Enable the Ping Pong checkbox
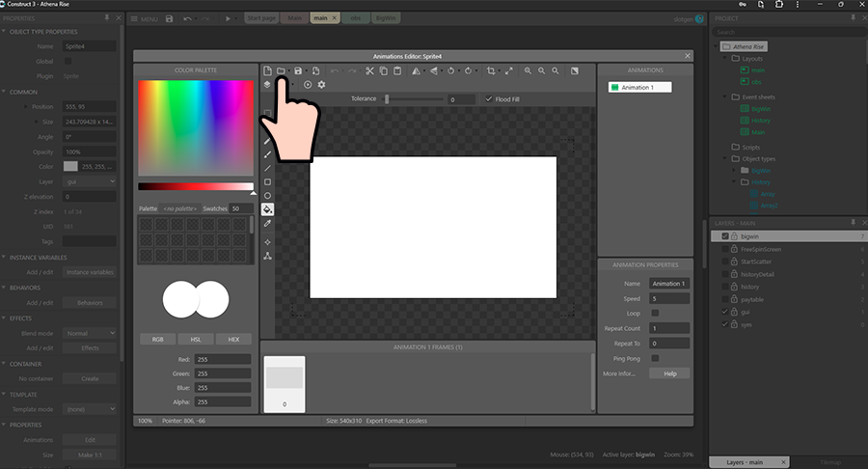Screen dimensions: 868x469 (655, 358)
